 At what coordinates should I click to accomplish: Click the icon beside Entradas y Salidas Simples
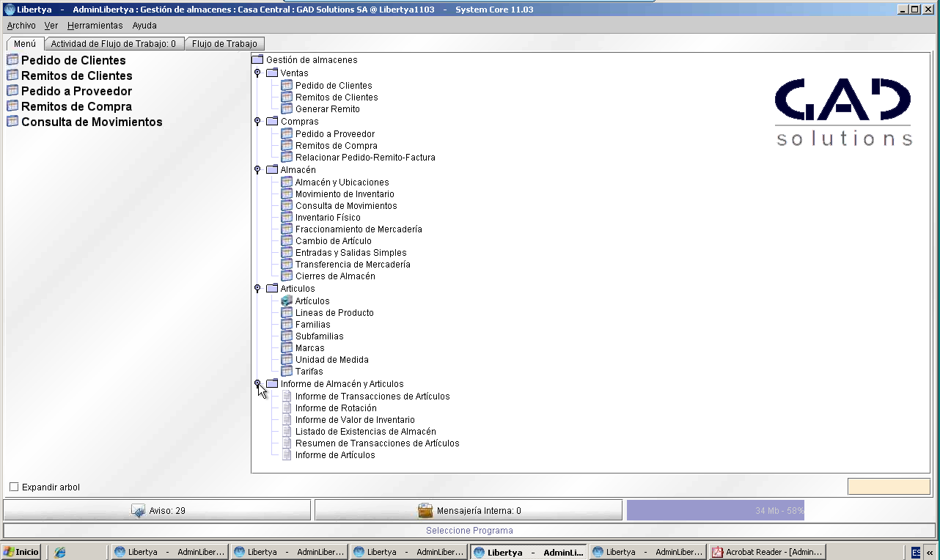pyautogui.click(x=287, y=253)
